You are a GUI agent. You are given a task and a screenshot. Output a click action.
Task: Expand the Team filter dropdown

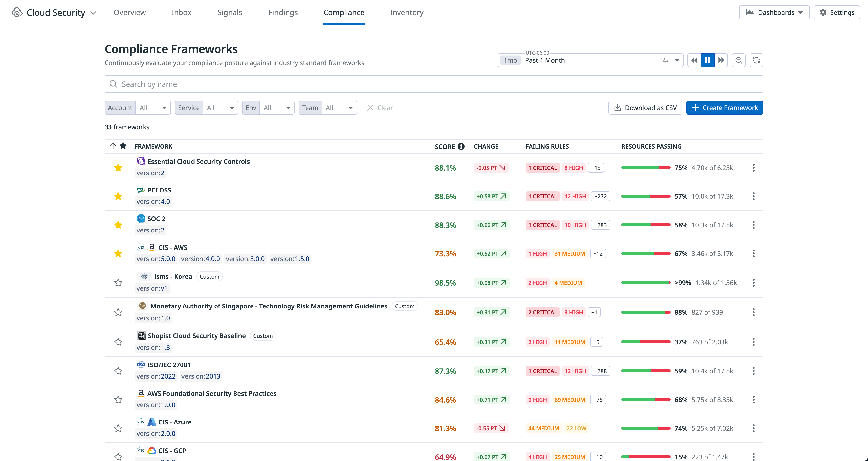click(x=339, y=108)
